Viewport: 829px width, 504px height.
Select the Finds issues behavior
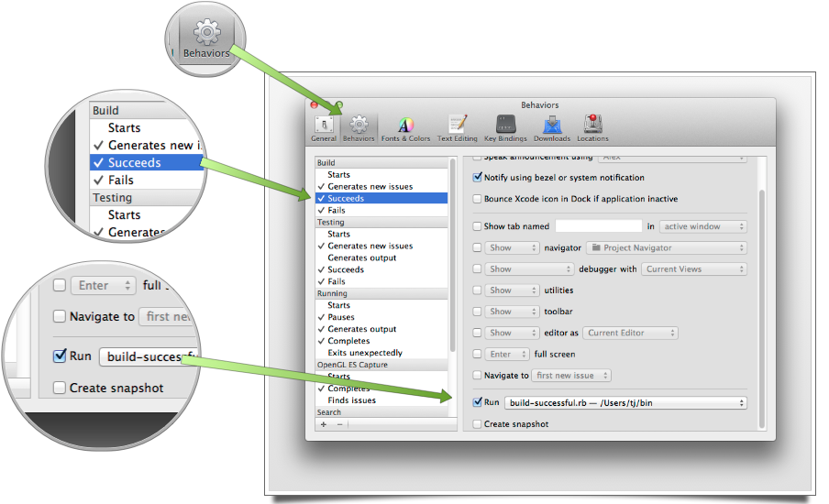pos(381,400)
